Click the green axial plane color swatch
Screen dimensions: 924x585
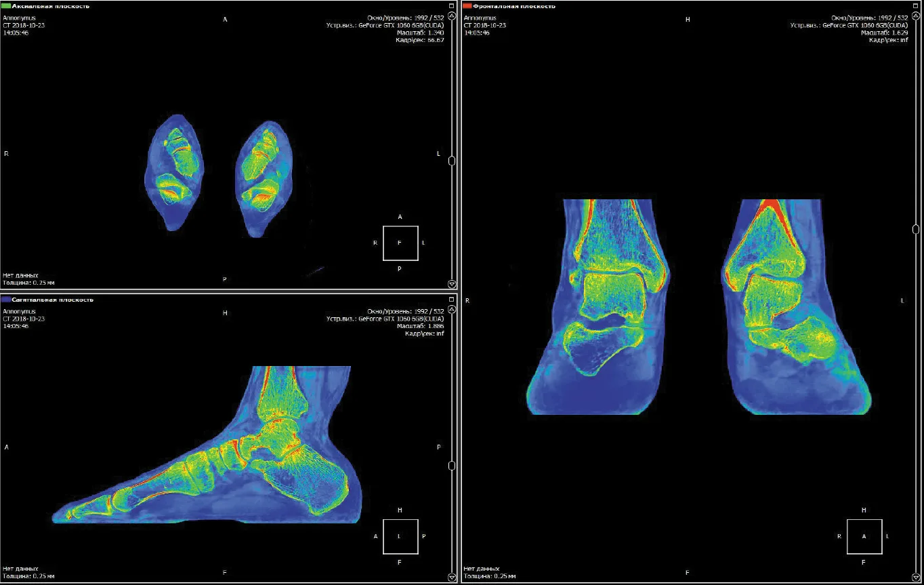(6, 5)
